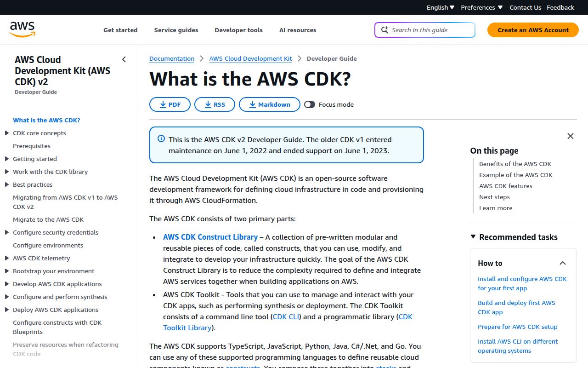This screenshot has width=588, height=368.
Task: Open the Developer tools menu
Action: (x=238, y=30)
